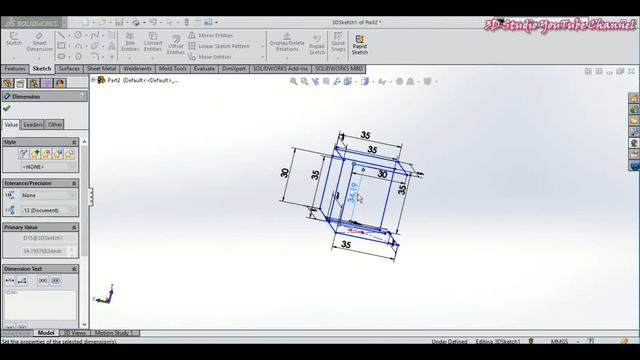
Task: Click Offset Entities tool
Action: (176, 45)
